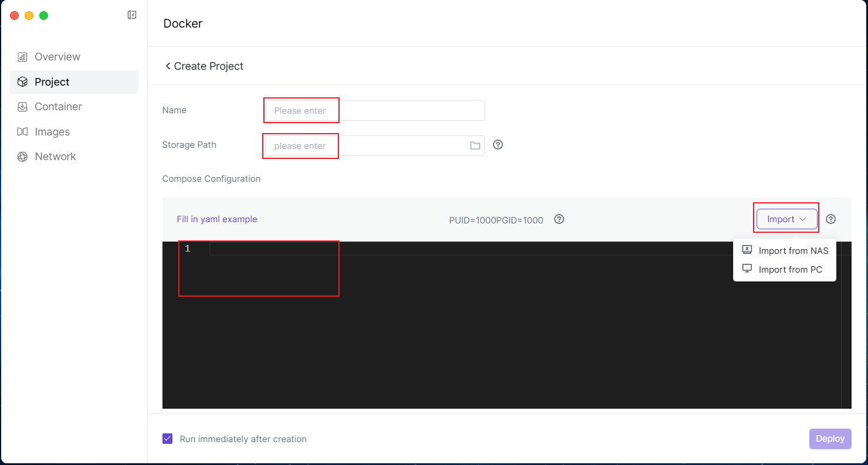Open help icon next to Storage Path
868x465 pixels.
tap(498, 145)
